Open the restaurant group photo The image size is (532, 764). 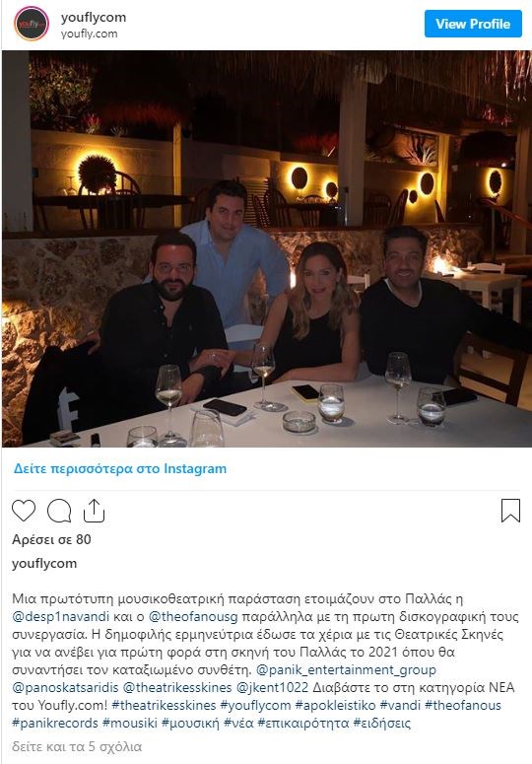coord(267,248)
